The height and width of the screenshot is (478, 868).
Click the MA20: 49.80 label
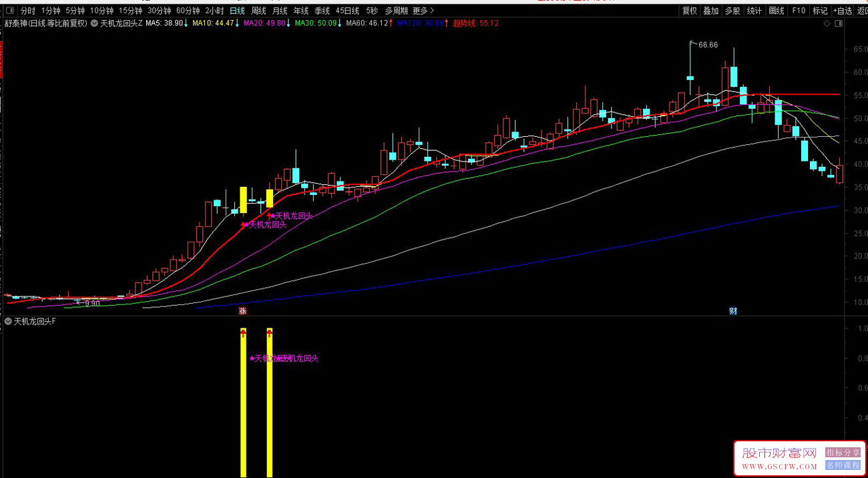coord(264,23)
